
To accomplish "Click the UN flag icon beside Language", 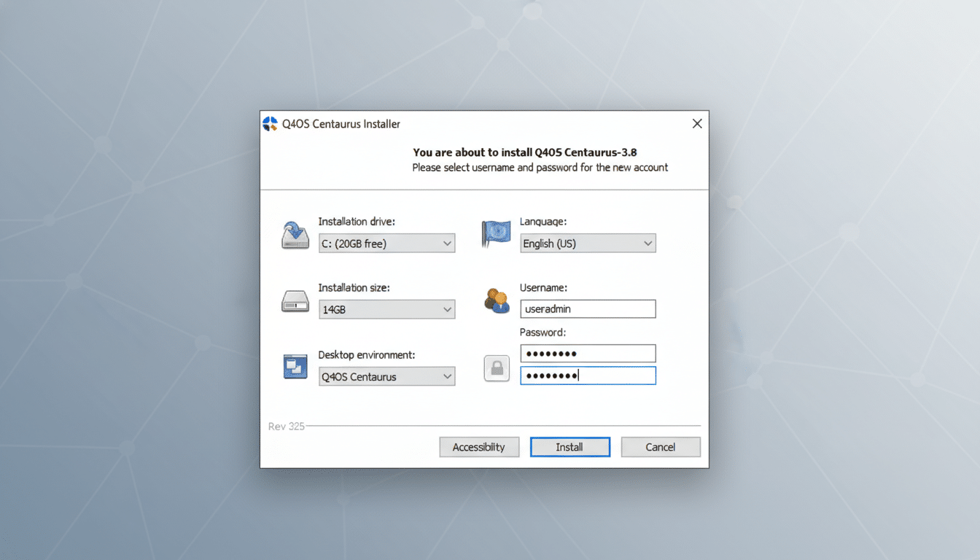I will pos(497,234).
